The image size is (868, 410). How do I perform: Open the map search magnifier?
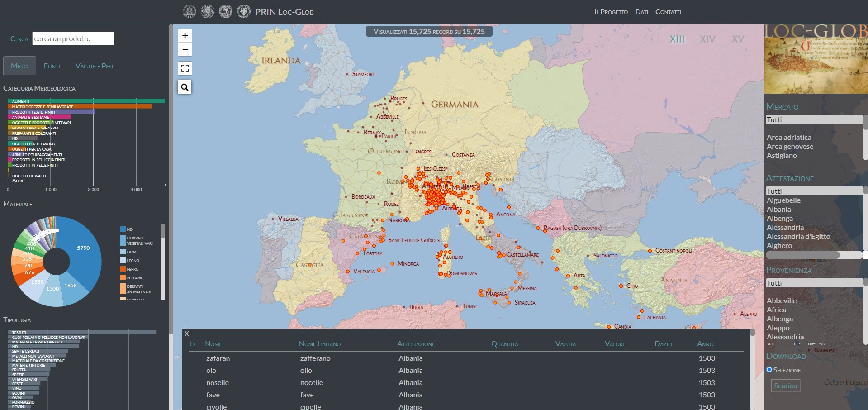coord(185,87)
